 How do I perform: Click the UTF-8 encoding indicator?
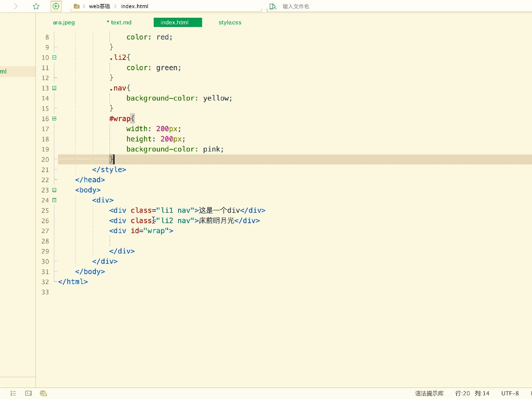click(510, 393)
